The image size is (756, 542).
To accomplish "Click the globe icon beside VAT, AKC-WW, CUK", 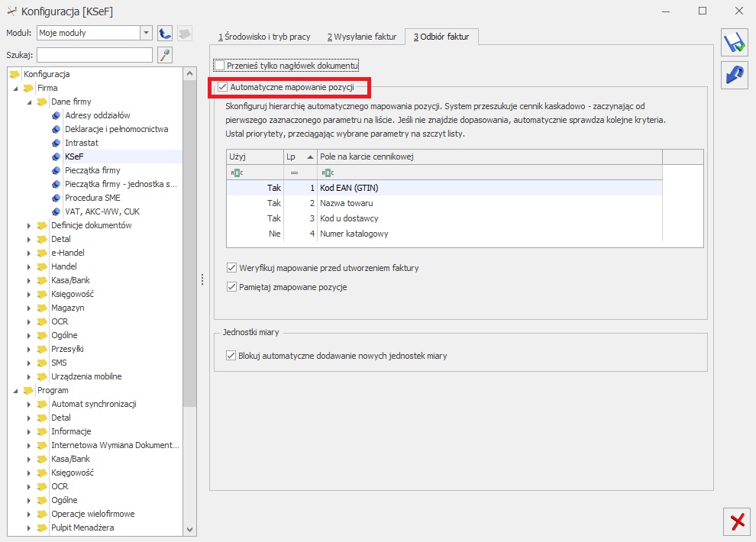I will pos(57,211).
